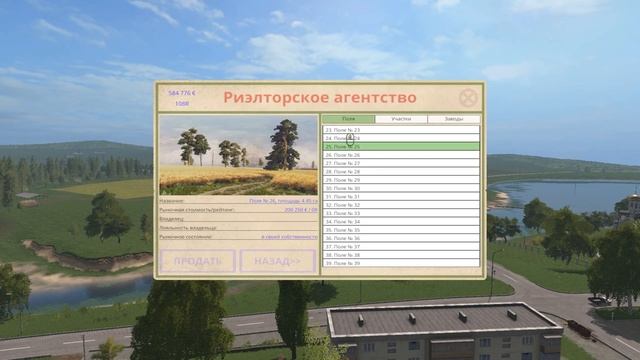Screen dimensions: 640x360
Task: Click the 584 776 € balance text
Action: click(182, 93)
